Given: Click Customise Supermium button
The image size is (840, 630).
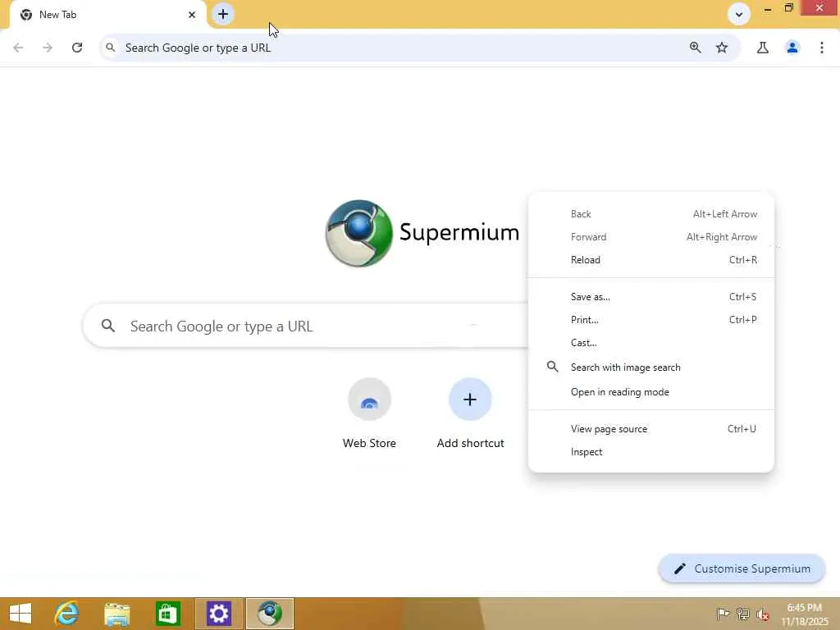Looking at the screenshot, I should tap(742, 568).
